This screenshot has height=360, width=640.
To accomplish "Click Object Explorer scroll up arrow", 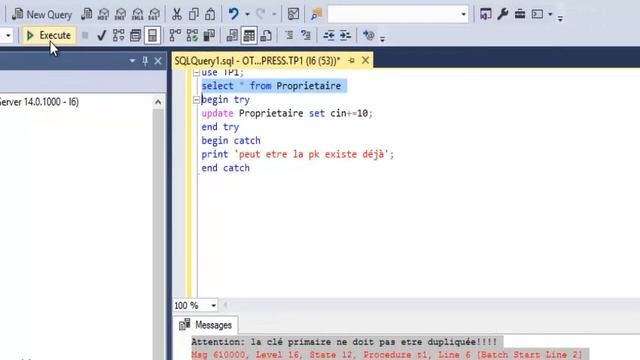I will pos(158,102).
